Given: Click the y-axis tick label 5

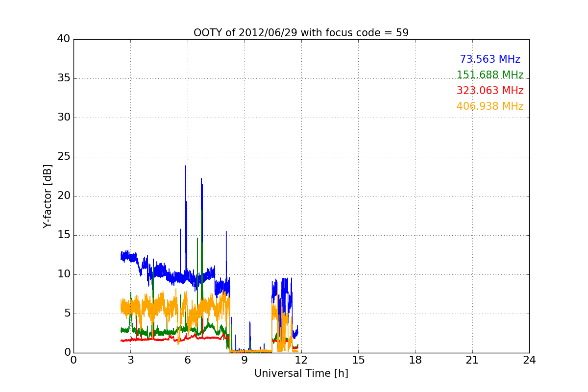Looking at the screenshot, I should click(x=67, y=314).
